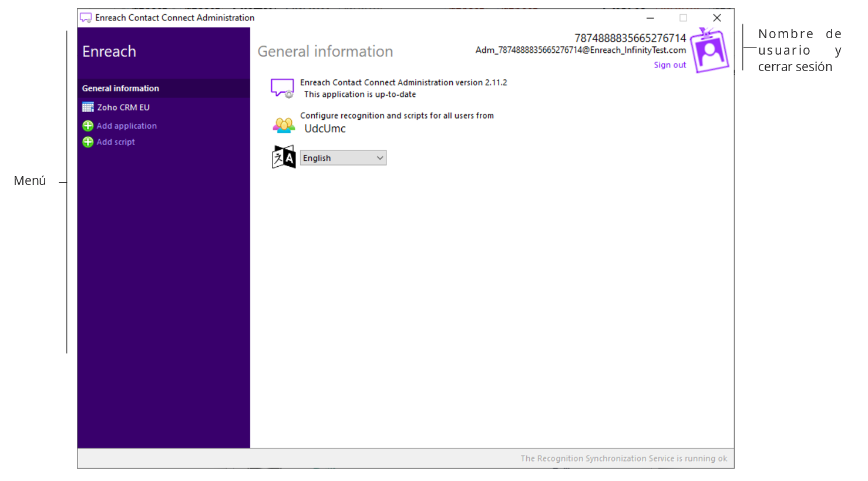Click the language combo box arrow
Screen dimensions: 868x481
[380, 158]
